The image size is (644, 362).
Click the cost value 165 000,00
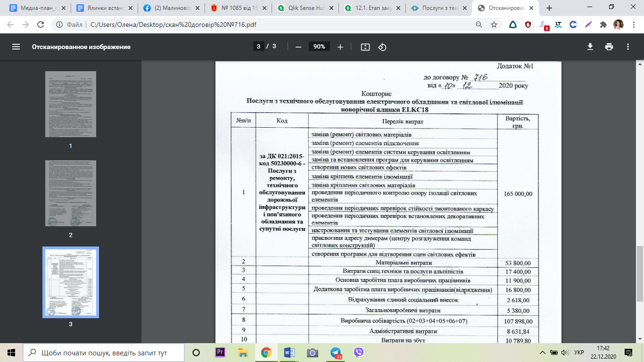coord(518,194)
